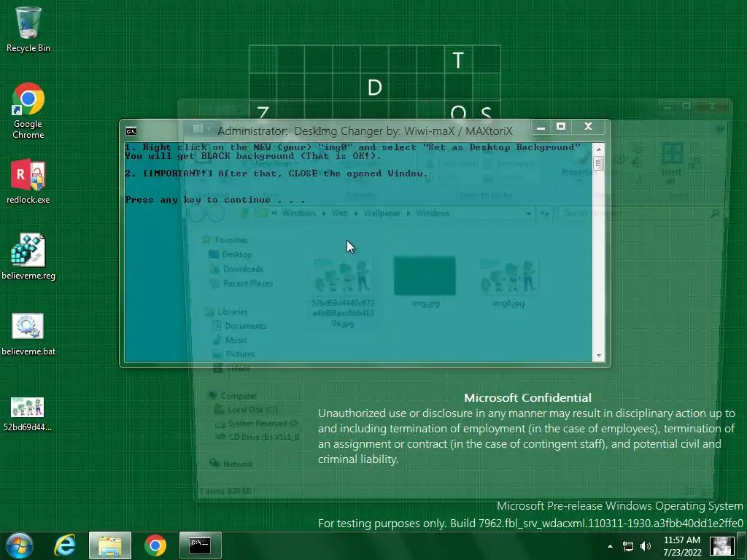Click the user picture tile in taskbar corner
The image size is (747, 560).
pos(721,546)
